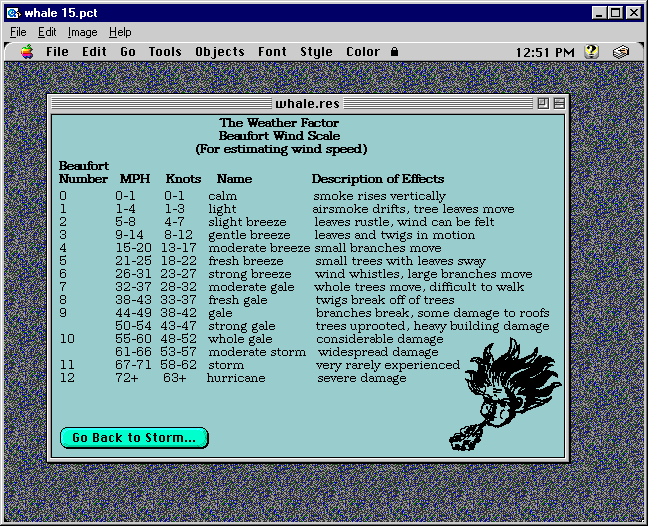Click 'whole trees move, difficult to walk'
This screenshot has width=648, height=526.
[x=419, y=287]
